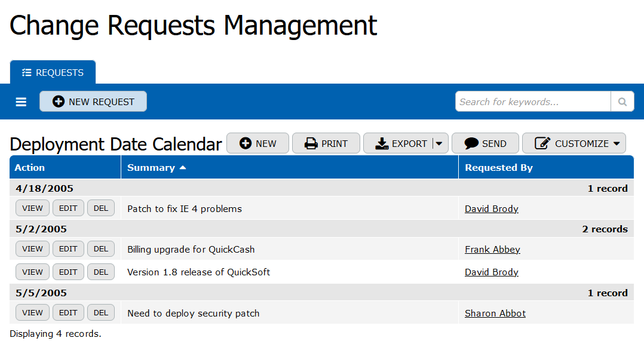
Task: Sort by the Summary column header
Action: [x=151, y=168]
